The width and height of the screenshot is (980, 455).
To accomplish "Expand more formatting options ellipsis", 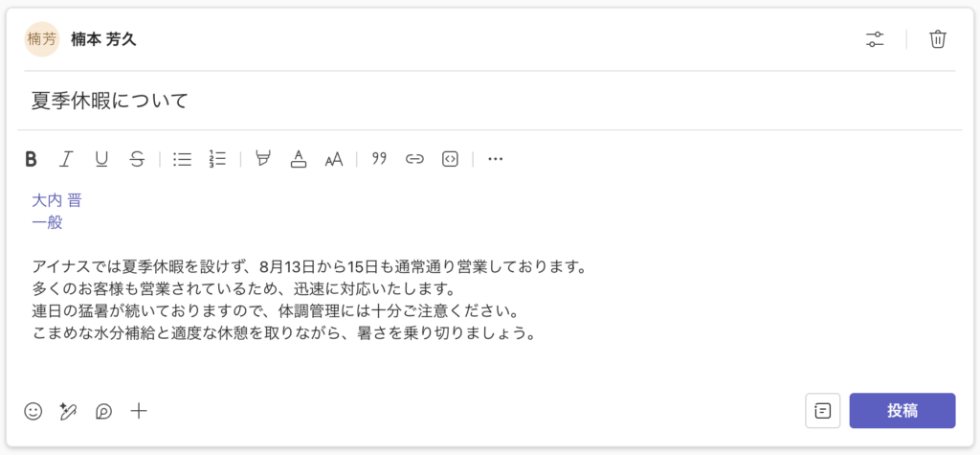I will pyautogui.click(x=495, y=159).
